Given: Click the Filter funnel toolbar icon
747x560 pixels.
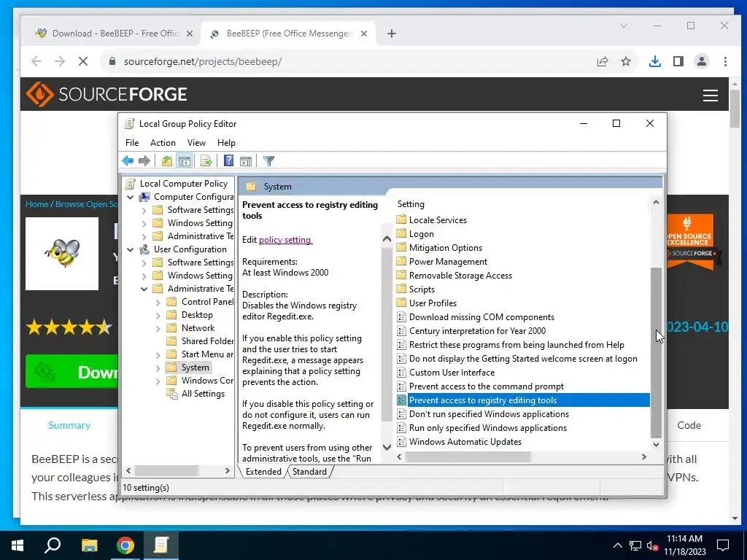Looking at the screenshot, I should [x=268, y=161].
